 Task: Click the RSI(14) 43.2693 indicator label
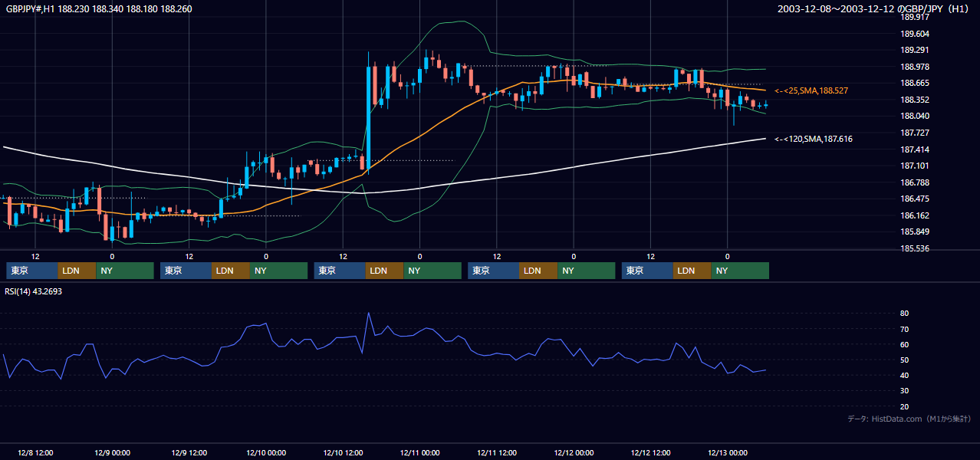click(34, 291)
